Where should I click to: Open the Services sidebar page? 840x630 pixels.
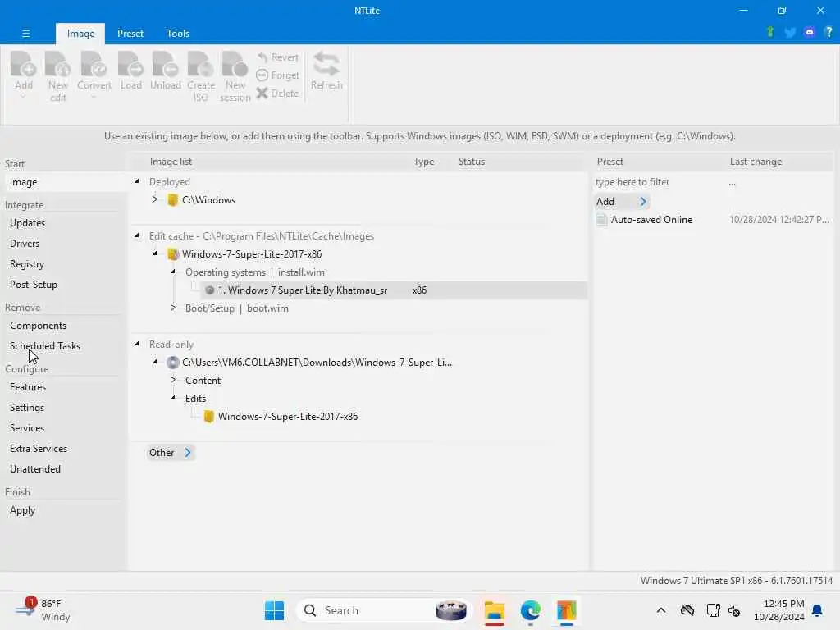27,428
